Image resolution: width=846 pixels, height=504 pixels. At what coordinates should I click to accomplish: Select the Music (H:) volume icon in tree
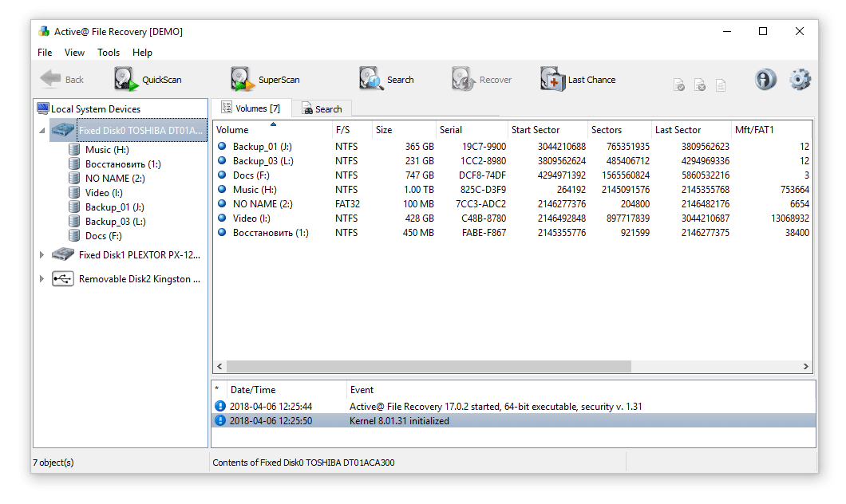(74, 149)
